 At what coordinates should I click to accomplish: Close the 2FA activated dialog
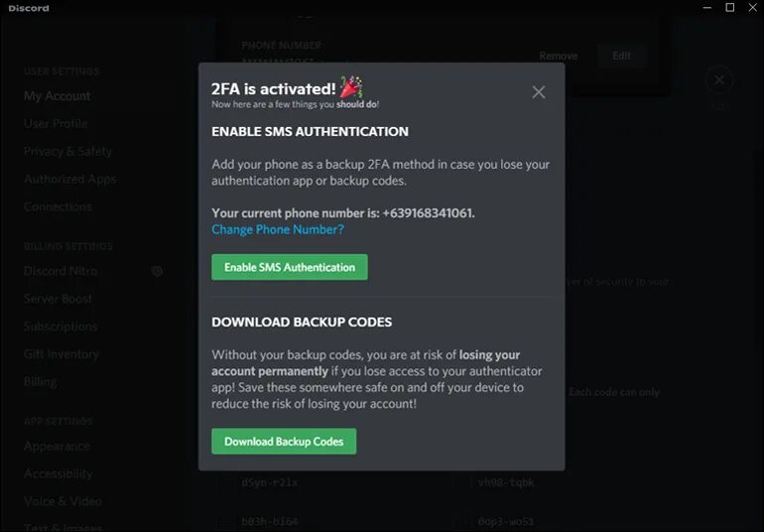pos(539,92)
